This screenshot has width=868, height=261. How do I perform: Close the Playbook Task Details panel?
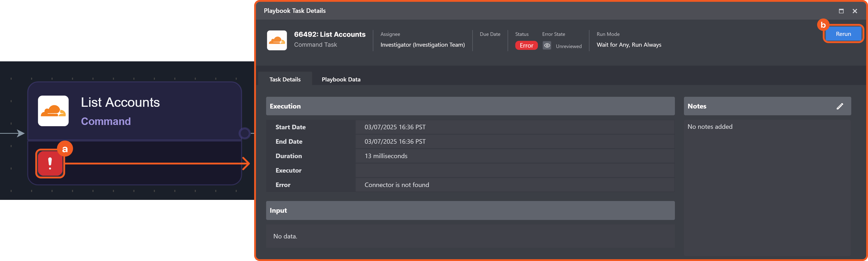pyautogui.click(x=854, y=11)
